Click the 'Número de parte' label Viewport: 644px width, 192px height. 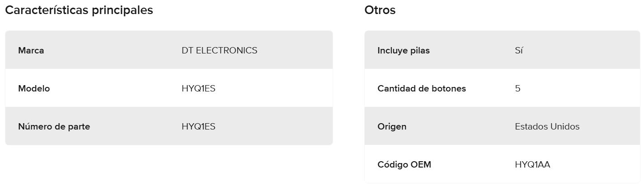tap(54, 126)
